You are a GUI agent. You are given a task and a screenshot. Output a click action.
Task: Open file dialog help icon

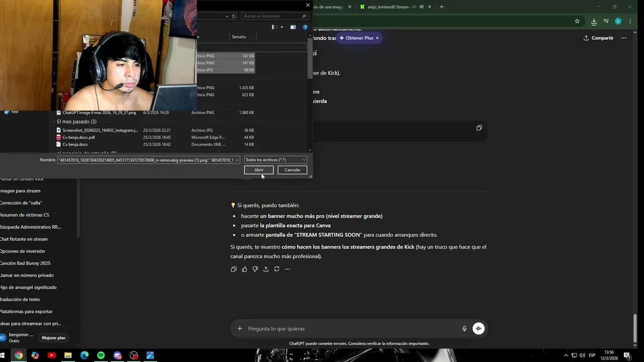click(x=305, y=27)
